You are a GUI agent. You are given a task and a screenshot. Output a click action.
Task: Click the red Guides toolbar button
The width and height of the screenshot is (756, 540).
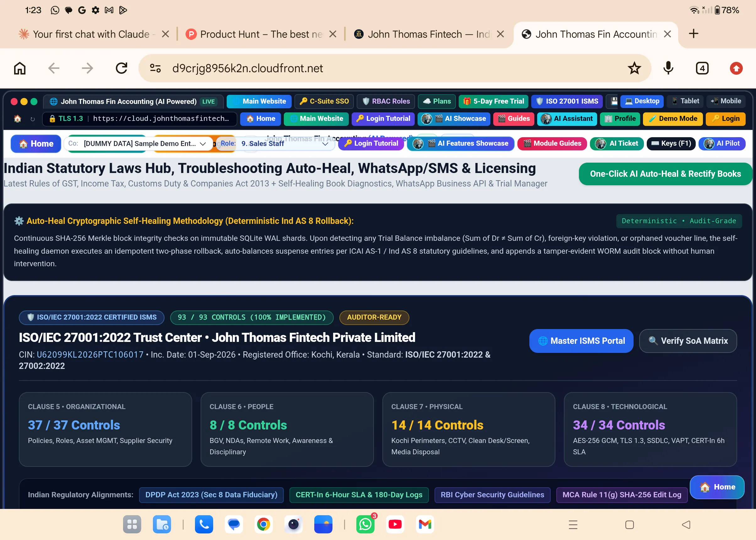[x=514, y=119]
